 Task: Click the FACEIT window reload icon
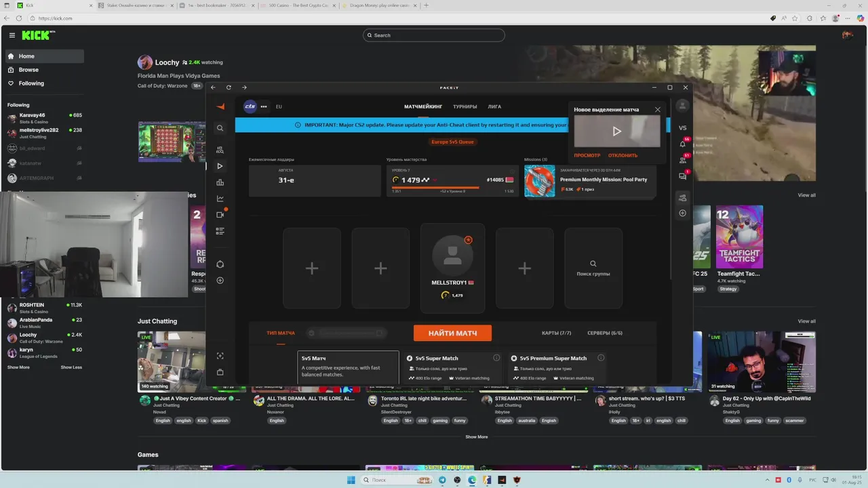coord(229,87)
